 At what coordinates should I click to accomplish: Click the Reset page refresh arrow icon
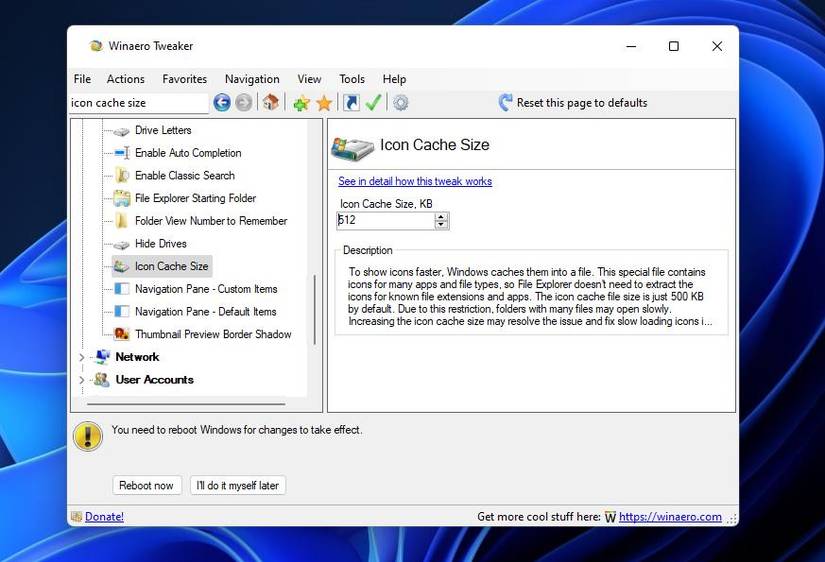[505, 102]
